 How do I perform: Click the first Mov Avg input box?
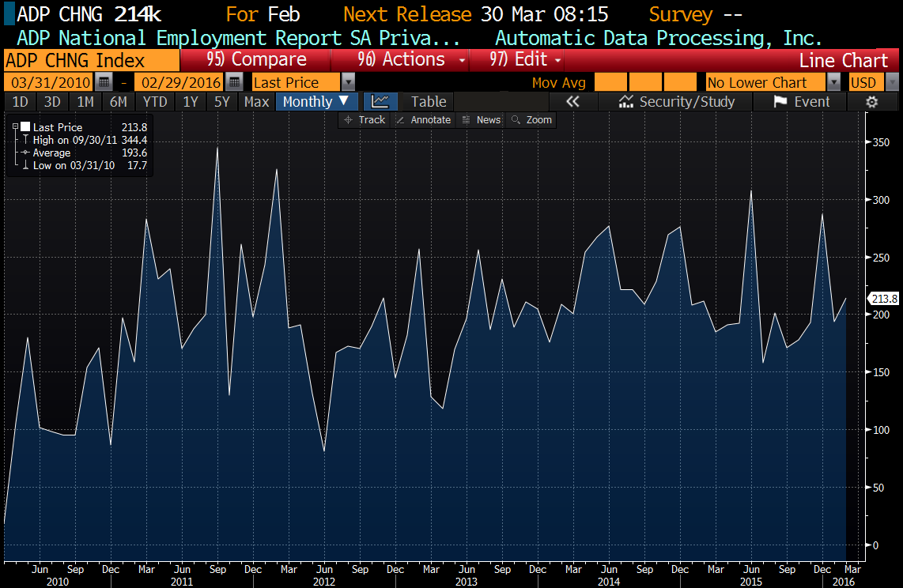[610, 82]
